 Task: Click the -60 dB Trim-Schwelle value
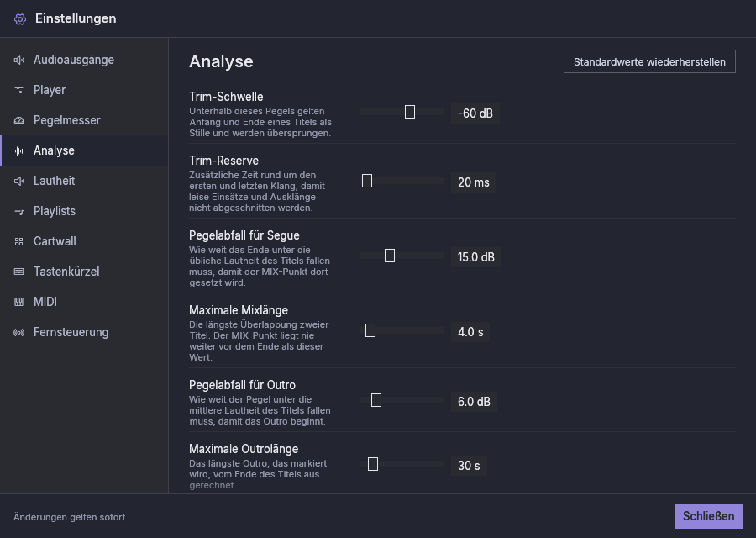click(475, 113)
